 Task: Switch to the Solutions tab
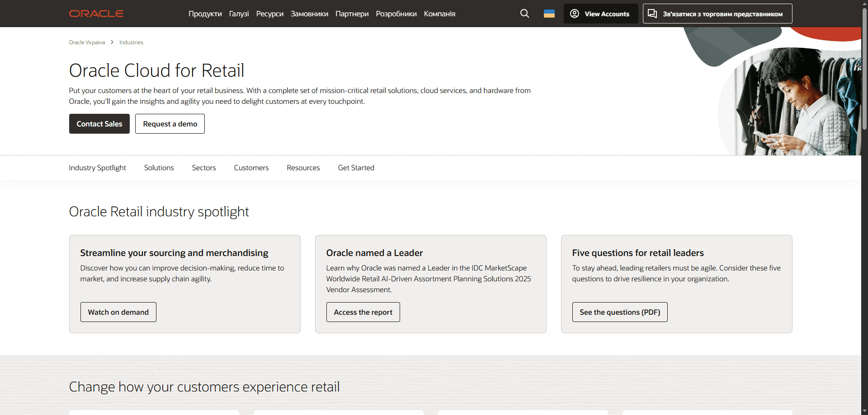tap(159, 168)
